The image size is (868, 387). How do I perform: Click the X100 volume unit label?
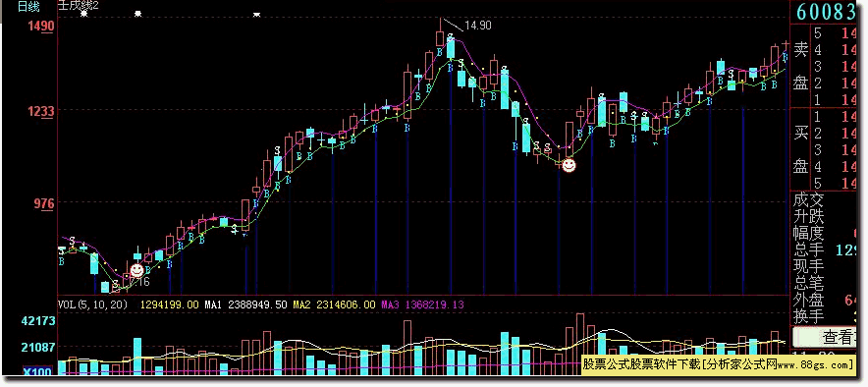pos(38,371)
